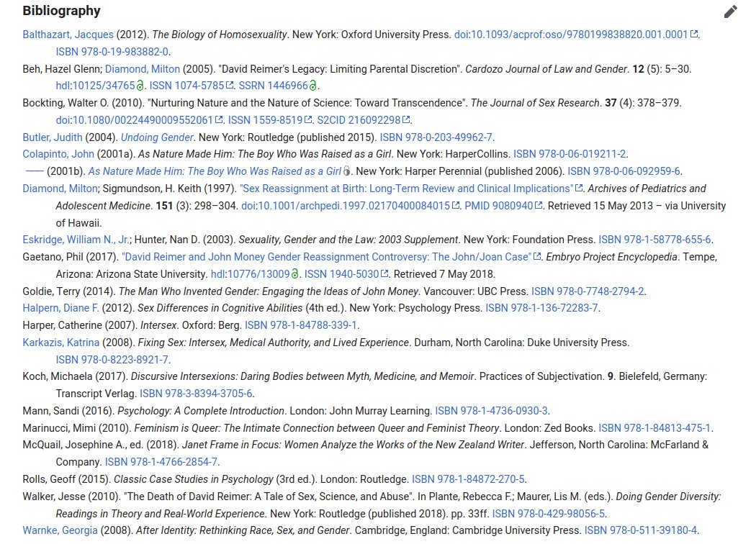
Task: Click text "Retrieved 7 May 2018"
Action: pyautogui.click(x=444, y=274)
